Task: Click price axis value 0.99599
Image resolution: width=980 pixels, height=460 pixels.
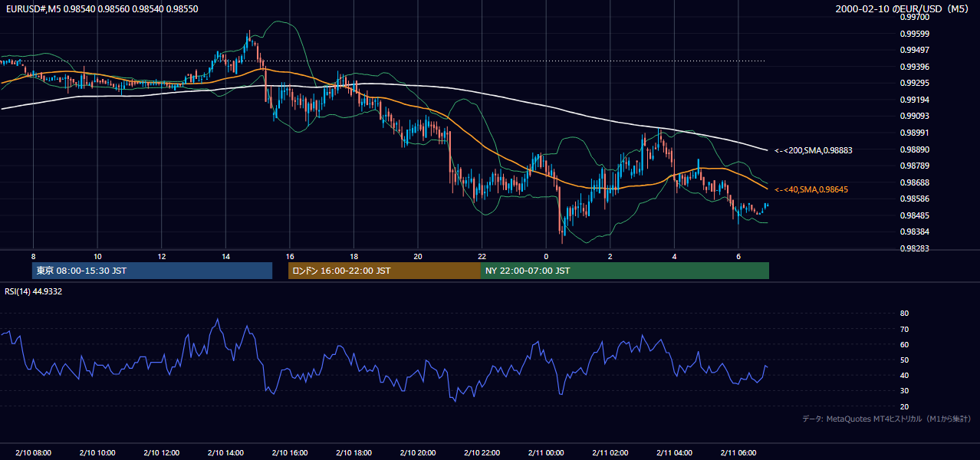Action: pos(914,34)
